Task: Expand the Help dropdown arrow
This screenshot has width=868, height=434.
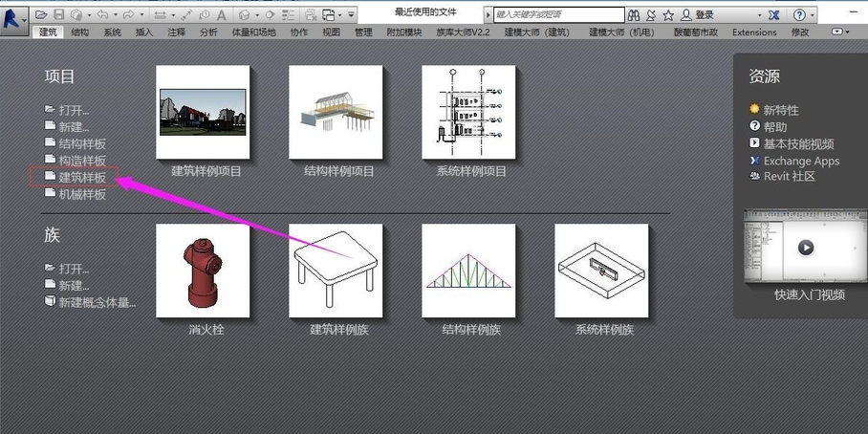Action: coord(813,15)
